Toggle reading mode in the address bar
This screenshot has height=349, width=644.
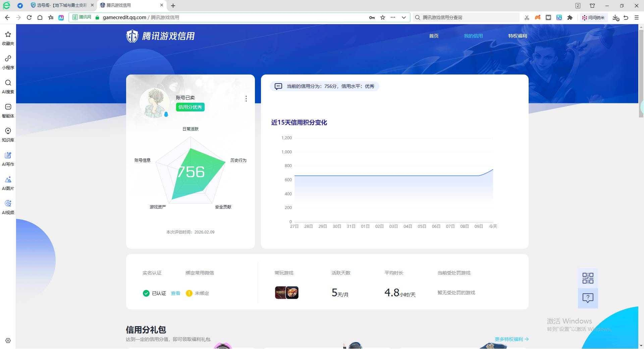548,17
